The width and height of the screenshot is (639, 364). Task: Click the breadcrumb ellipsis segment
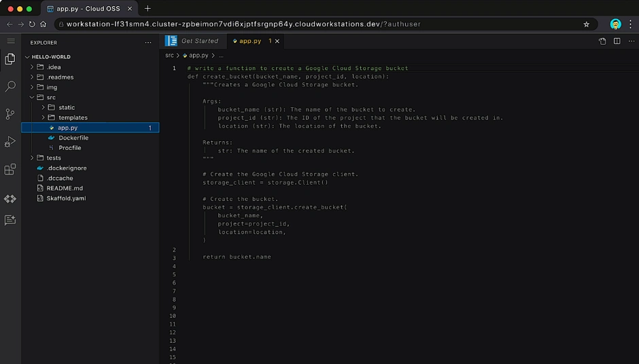[221, 56]
